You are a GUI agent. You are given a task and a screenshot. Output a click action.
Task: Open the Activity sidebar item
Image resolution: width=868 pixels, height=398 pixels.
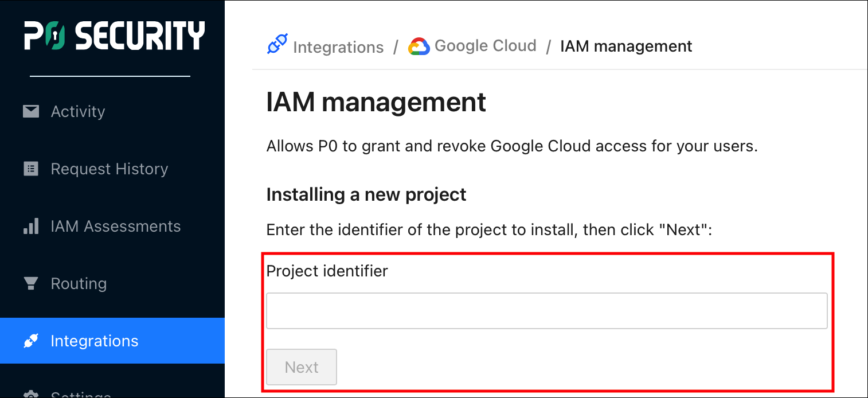click(78, 111)
